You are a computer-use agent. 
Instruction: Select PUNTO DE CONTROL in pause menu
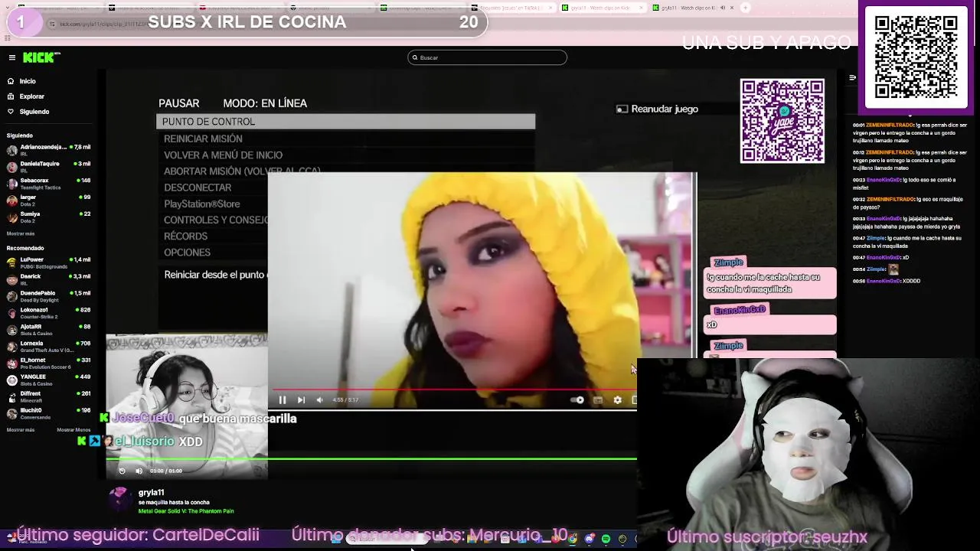[x=345, y=122]
